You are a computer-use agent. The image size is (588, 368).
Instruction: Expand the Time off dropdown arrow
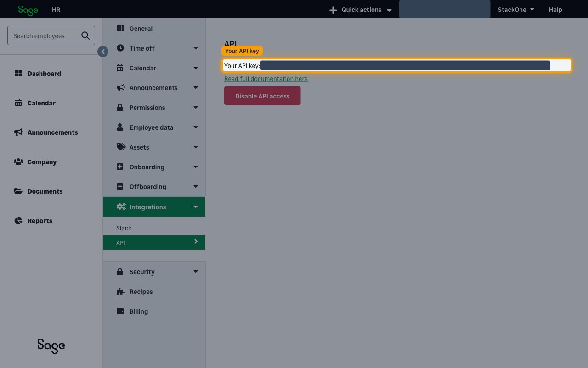[196, 48]
